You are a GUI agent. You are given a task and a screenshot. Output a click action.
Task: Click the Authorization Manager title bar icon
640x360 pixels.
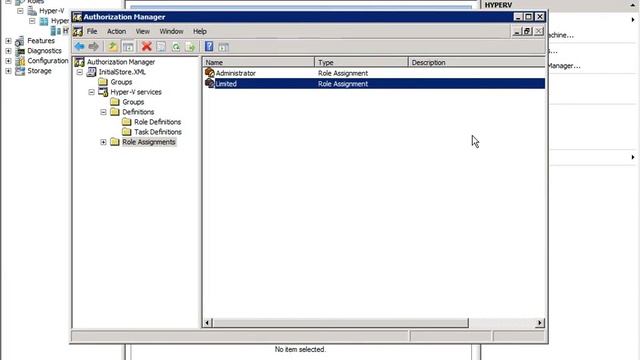[77, 17]
